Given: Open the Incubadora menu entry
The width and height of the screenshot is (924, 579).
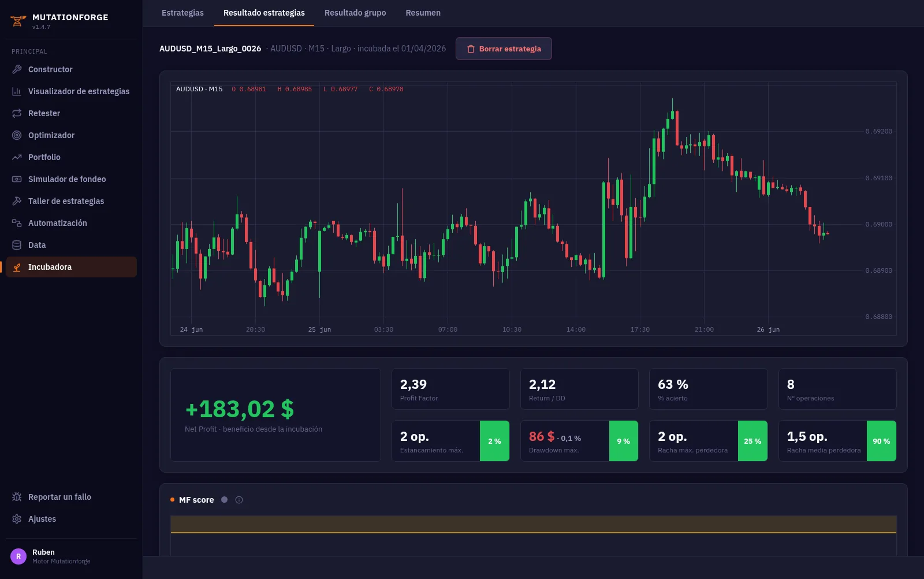Looking at the screenshot, I should [x=71, y=267].
